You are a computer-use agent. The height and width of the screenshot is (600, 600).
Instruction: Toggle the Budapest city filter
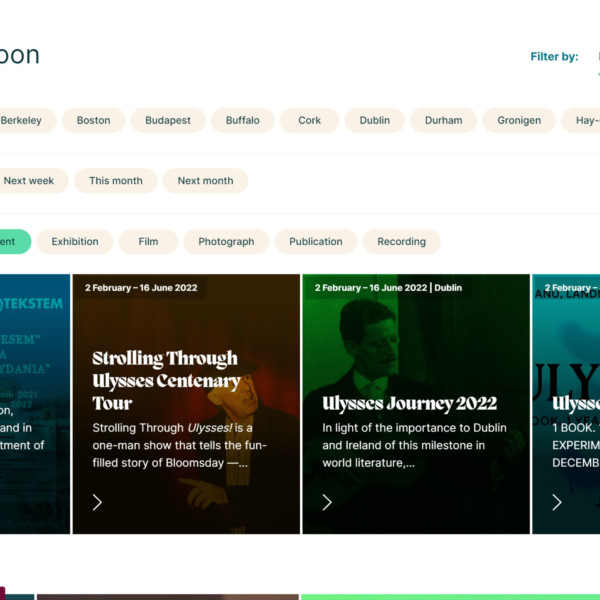tap(168, 120)
